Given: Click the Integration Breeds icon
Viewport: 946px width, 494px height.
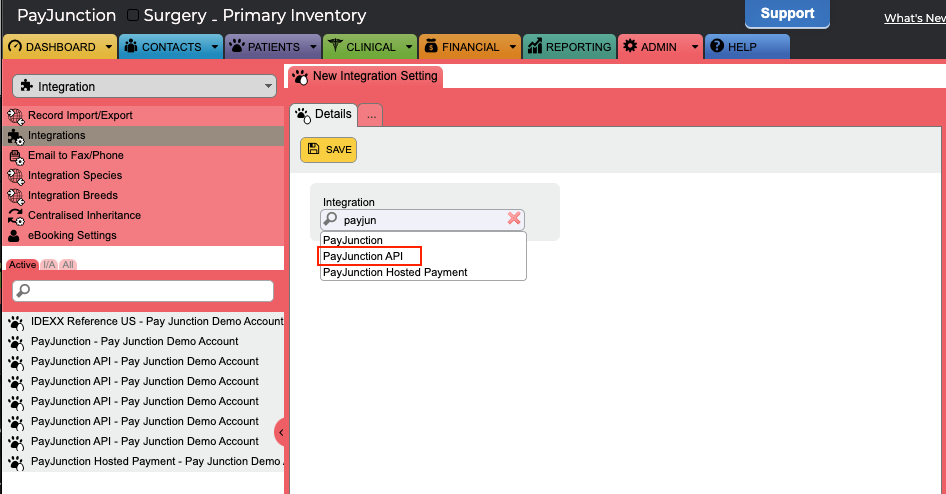Looking at the screenshot, I should point(16,196).
